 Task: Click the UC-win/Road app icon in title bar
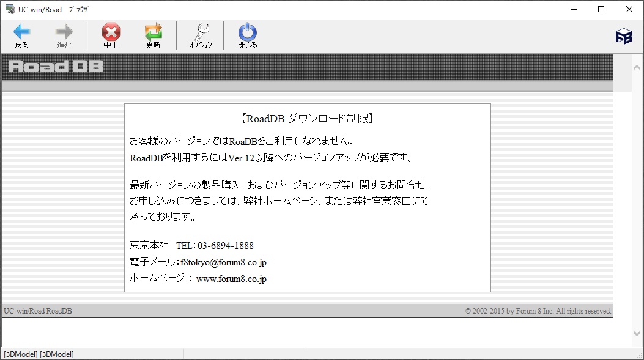tap(10, 9)
